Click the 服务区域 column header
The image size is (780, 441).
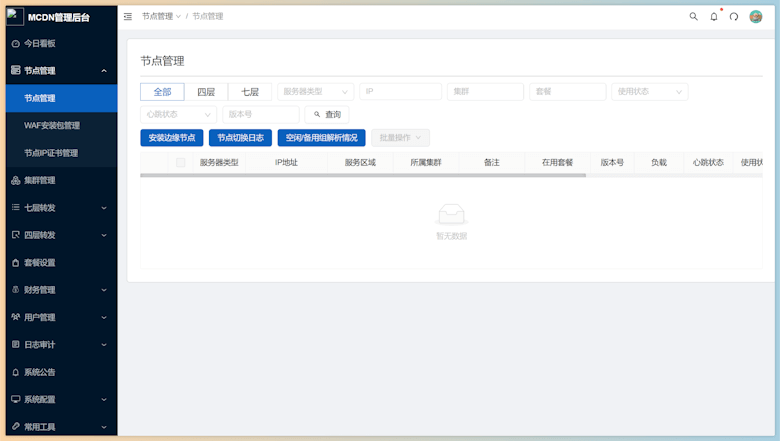coord(360,163)
